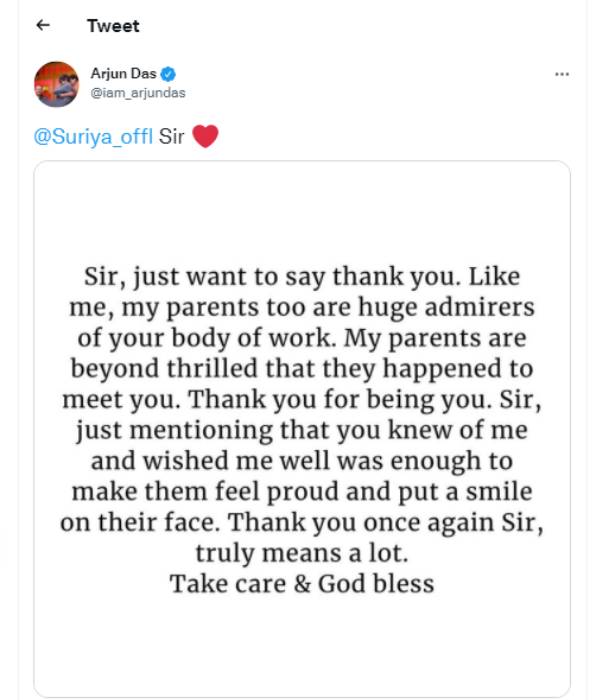Click the "Take care & God bless" line
600x700 pixels.
[302, 583]
